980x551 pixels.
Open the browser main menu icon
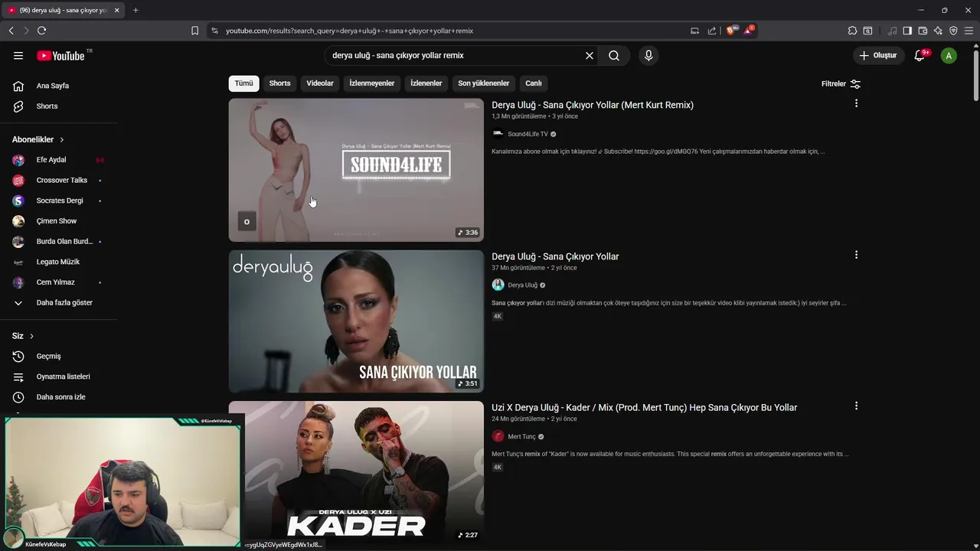click(969, 31)
